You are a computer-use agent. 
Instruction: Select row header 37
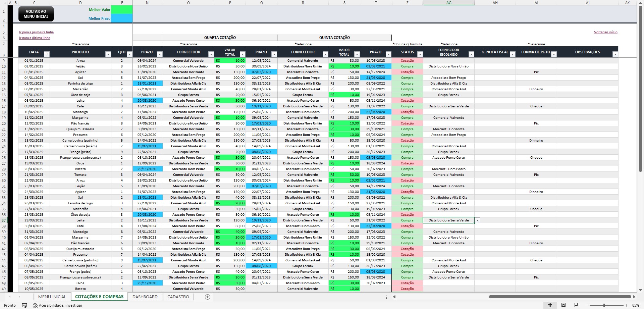(4, 220)
